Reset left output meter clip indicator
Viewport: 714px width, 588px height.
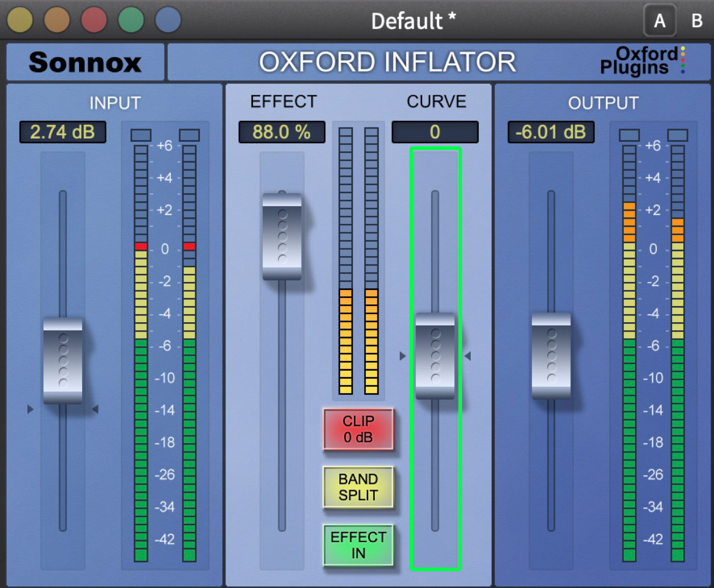tap(629, 135)
